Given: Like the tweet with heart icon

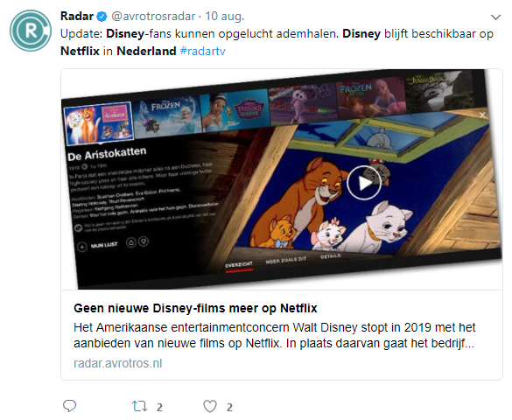Looking at the screenshot, I should [x=210, y=407].
